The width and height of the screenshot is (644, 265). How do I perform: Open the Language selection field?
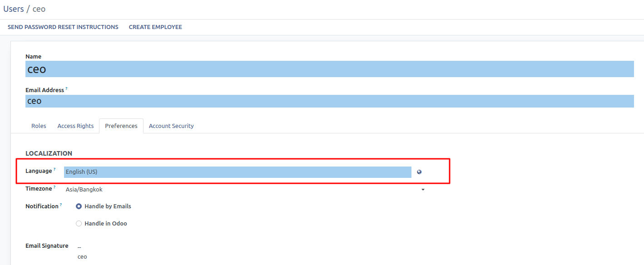238,172
